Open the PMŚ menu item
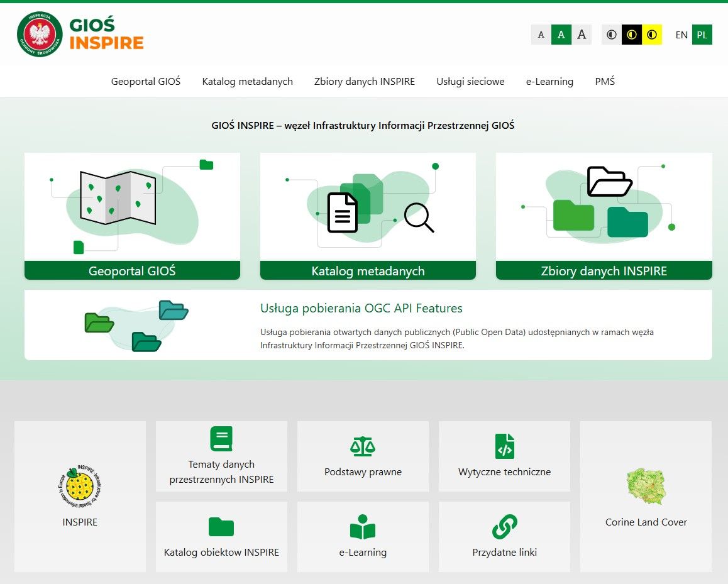 click(605, 81)
